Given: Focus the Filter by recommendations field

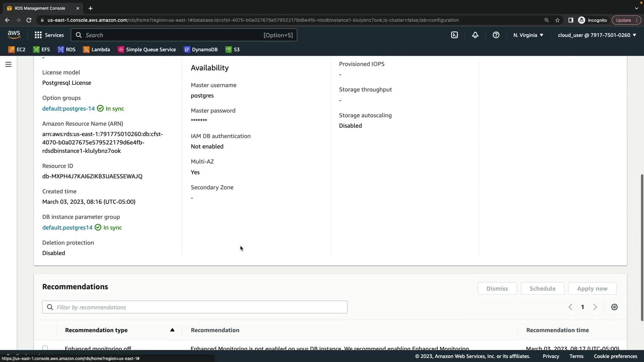Looking at the screenshot, I should click(195, 307).
